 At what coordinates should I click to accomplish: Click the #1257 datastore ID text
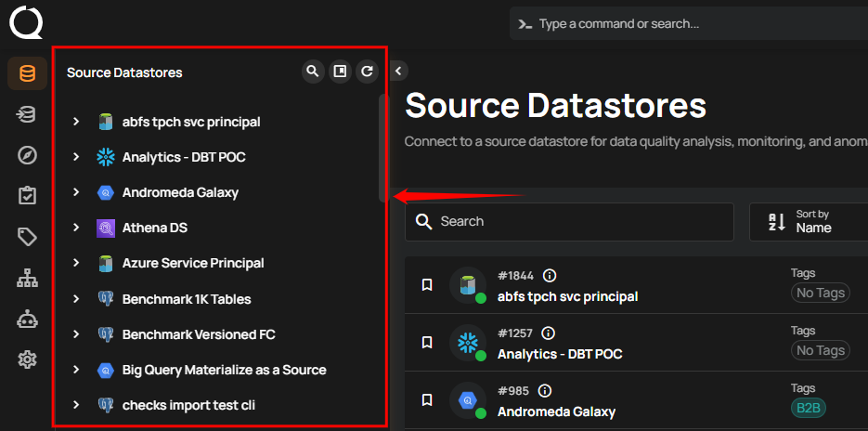516,333
